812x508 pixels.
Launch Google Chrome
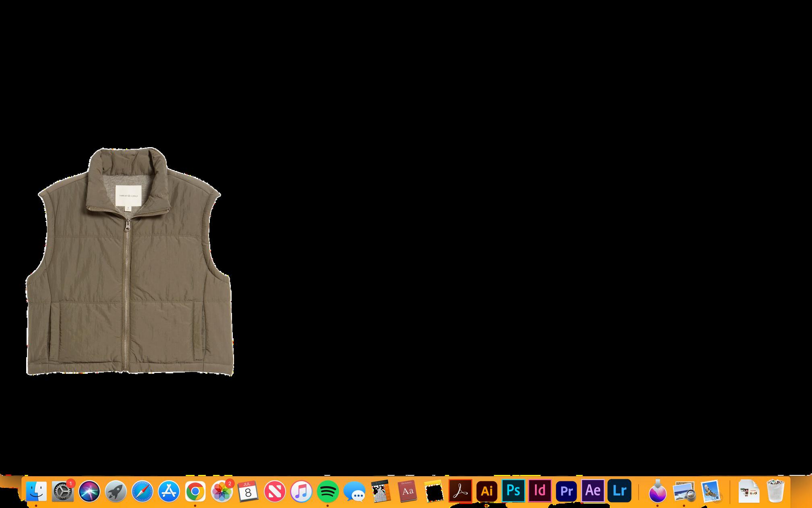click(x=195, y=491)
